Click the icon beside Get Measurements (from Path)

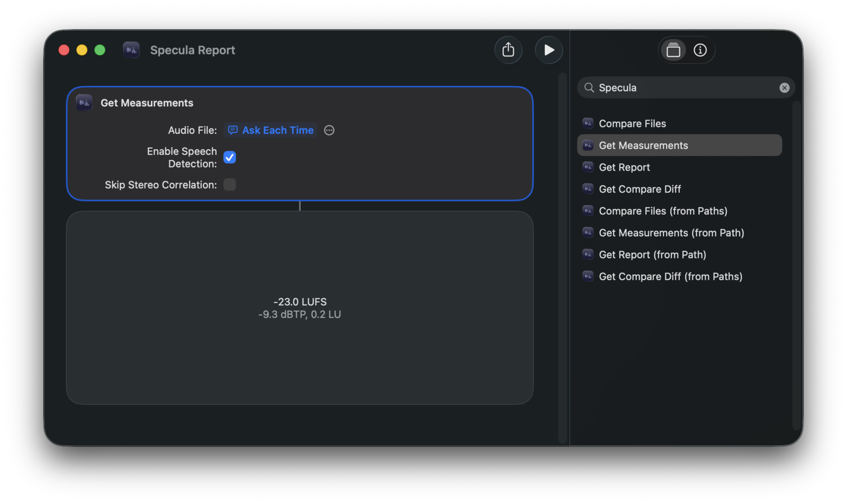(x=588, y=232)
